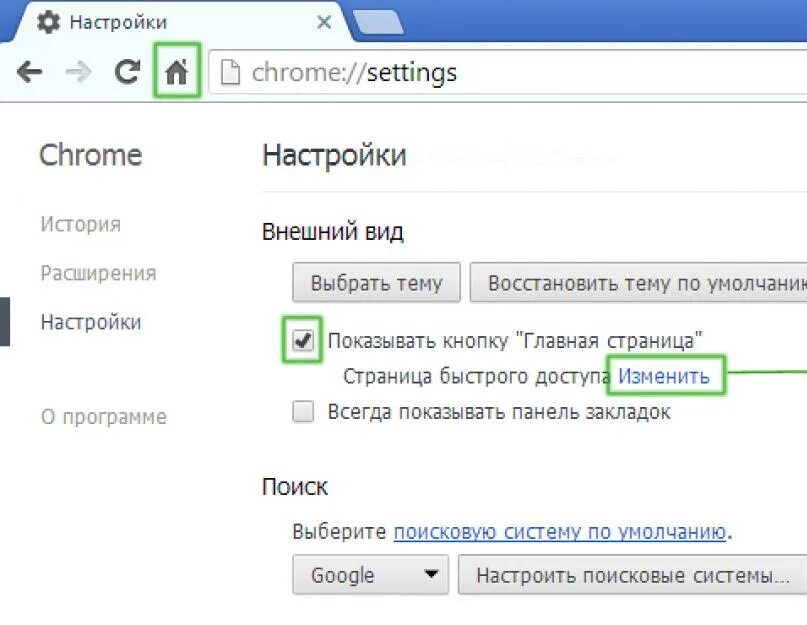Click the browser Back arrow
This screenshot has width=807, height=625.
(x=29, y=72)
